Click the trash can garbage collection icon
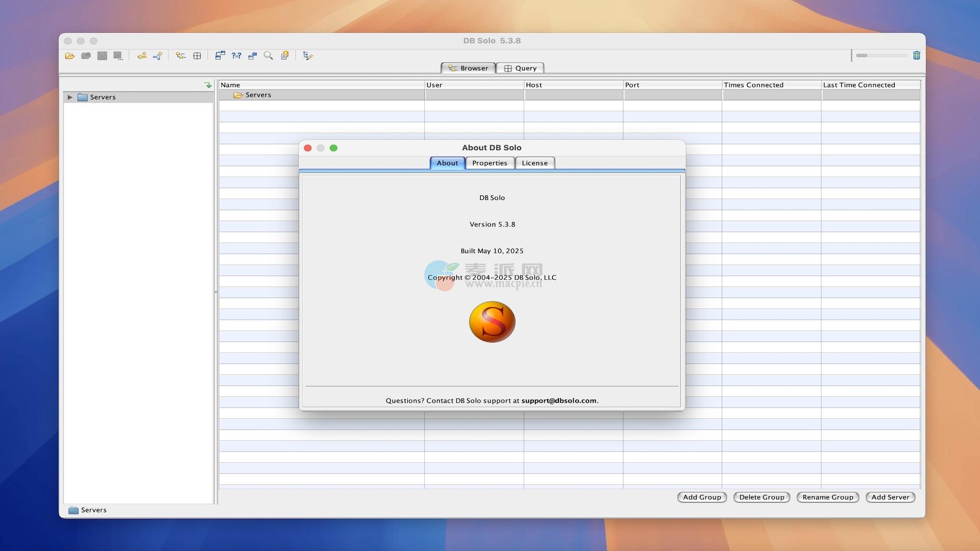Screen dimensions: 980x551 coord(917,55)
